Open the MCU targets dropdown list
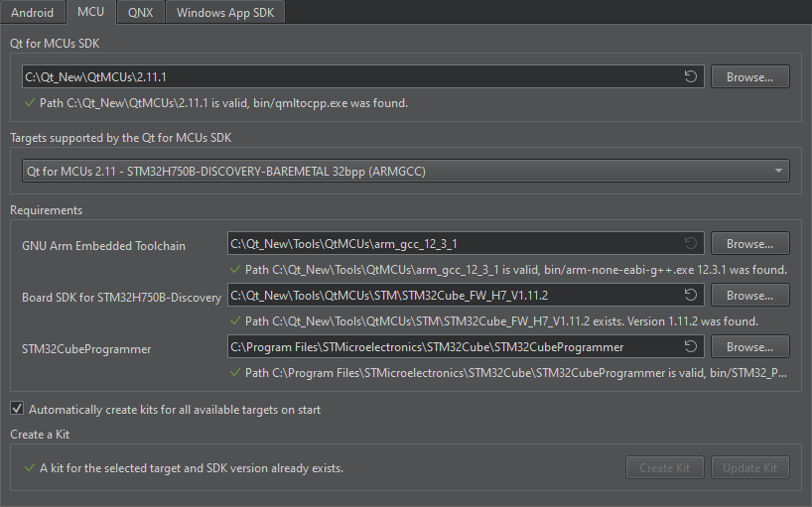 coord(405,171)
